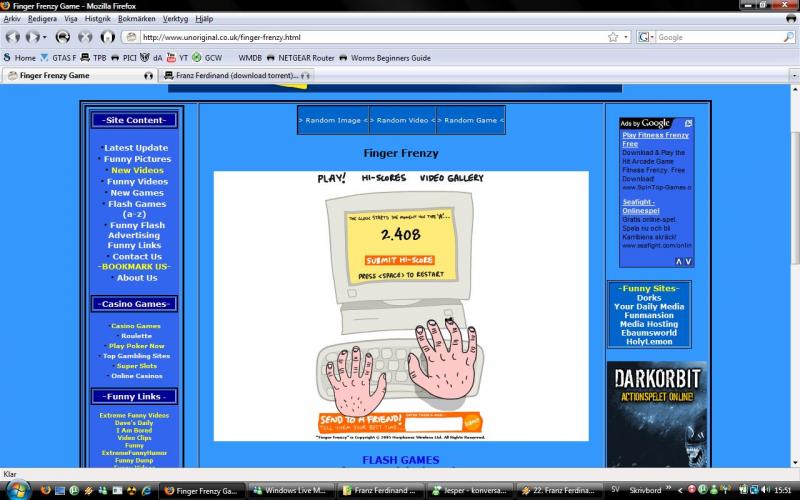Switch to the Franz Ferdinand torrent tab
This screenshot has width=800, height=500.
pyautogui.click(x=236, y=76)
